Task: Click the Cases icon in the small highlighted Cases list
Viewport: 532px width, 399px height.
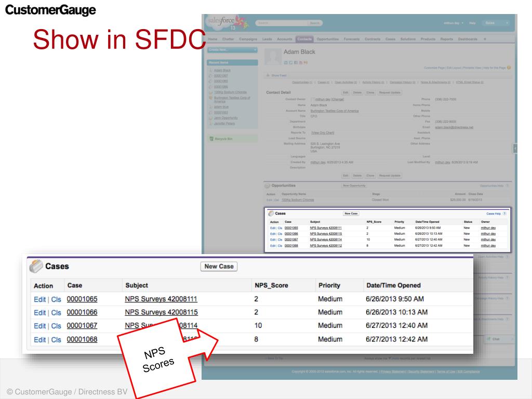Action: [x=271, y=214]
